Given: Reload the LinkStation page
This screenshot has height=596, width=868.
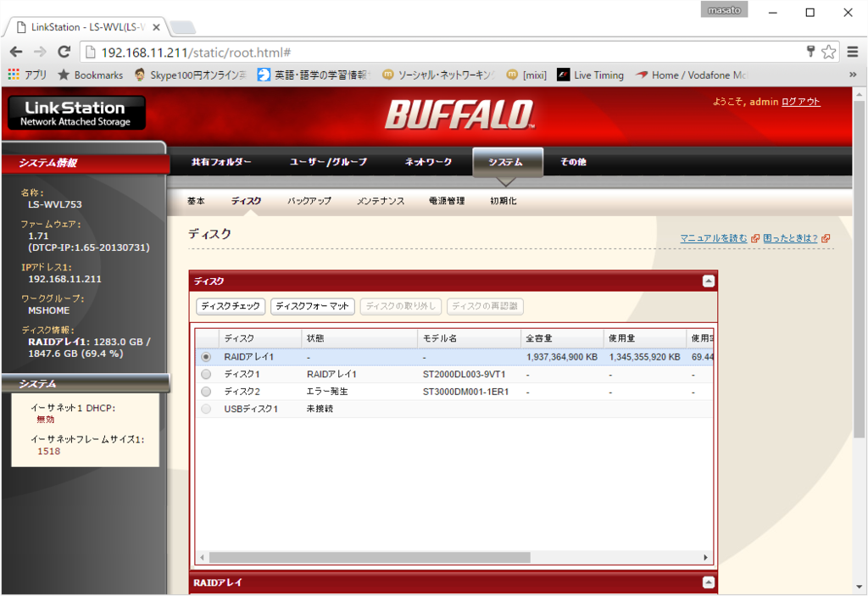Looking at the screenshot, I should 64,52.
